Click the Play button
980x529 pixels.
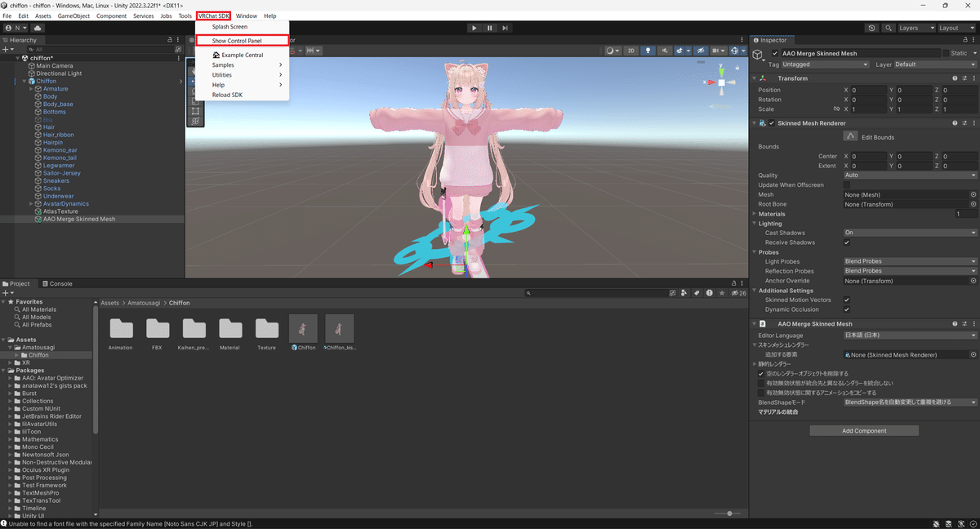pos(474,28)
